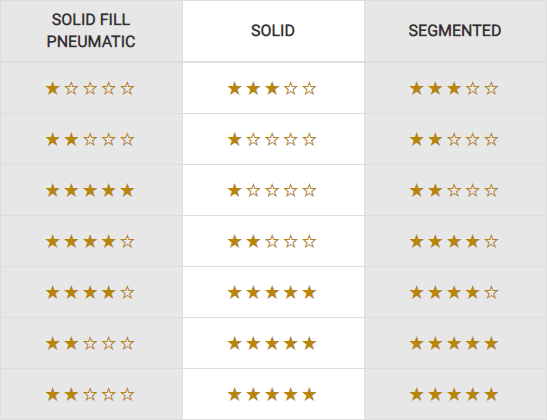
Task: Click fourth-row four-star rating under Segmented
Action: coord(454,241)
